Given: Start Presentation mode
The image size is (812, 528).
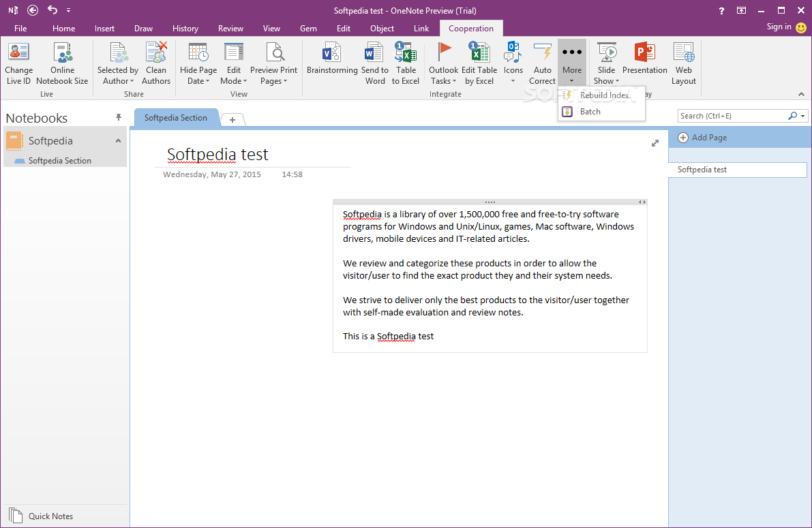Looking at the screenshot, I should click(x=645, y=59).
